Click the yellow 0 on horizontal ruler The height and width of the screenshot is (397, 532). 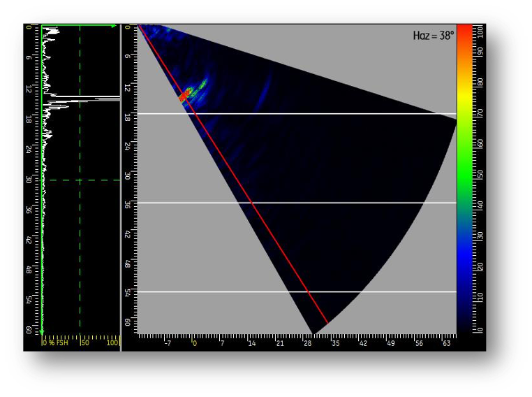[195, 343]
